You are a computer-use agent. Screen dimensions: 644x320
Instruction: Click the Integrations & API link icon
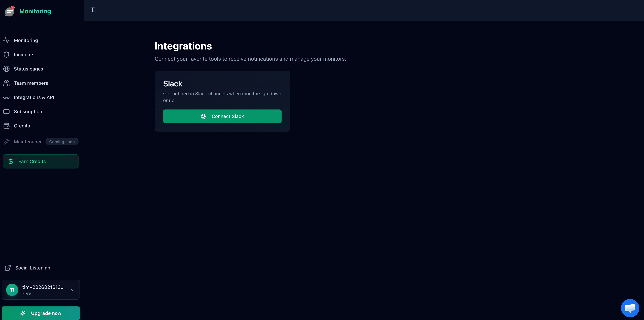tap(6, 97)
